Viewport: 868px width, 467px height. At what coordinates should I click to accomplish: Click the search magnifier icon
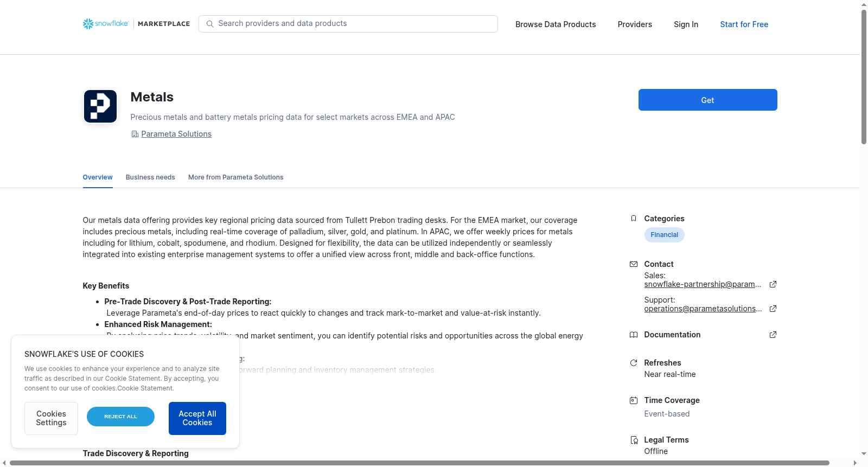point(210,24)
